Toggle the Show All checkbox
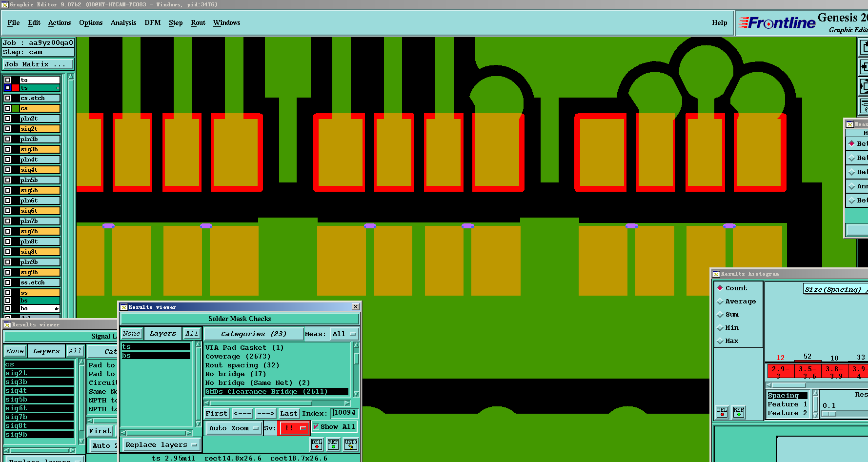The image size is (868, 462). tap(316, 427)
